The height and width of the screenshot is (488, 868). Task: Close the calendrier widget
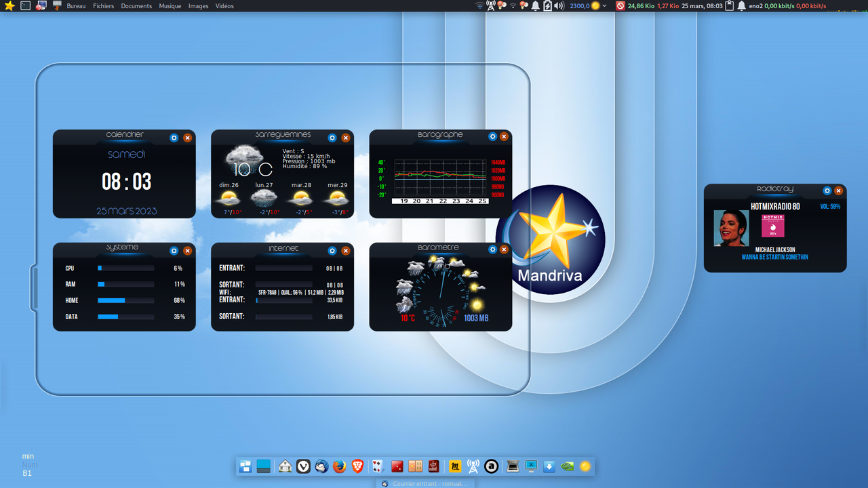coord(187,138)
